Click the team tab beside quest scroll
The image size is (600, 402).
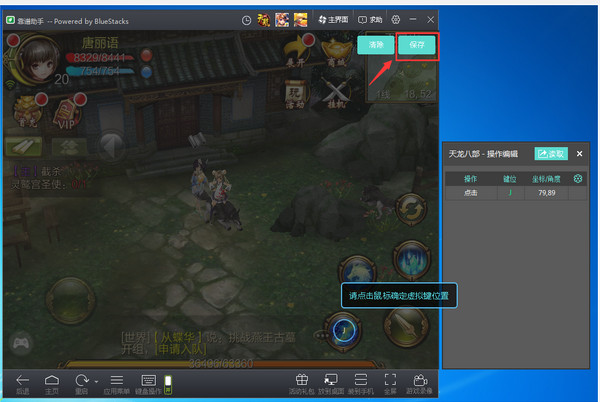[x=69, y=147]
